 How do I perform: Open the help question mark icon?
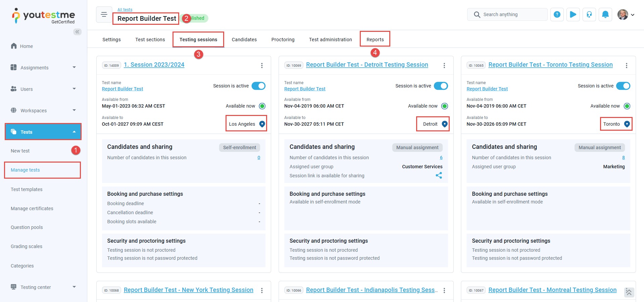click(557, 14)
